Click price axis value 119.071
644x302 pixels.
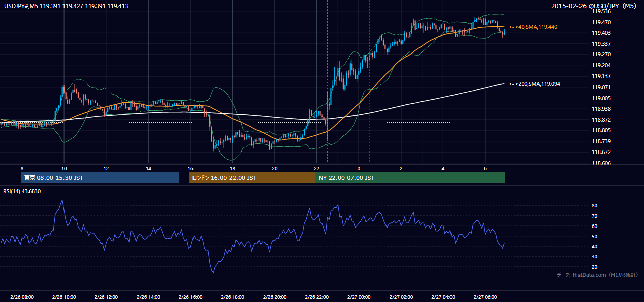[601, 87]
